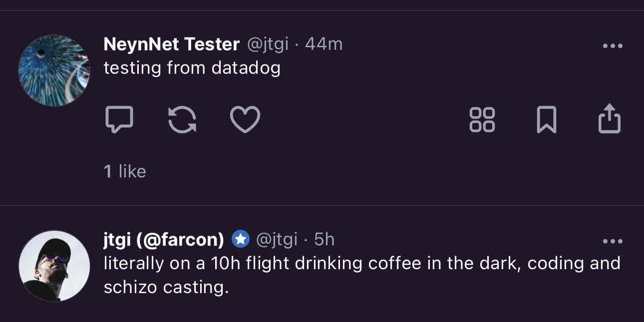644x322 pixels.
Task: Recast the NeynNet Tester post
Action: [x=182, y=120]
